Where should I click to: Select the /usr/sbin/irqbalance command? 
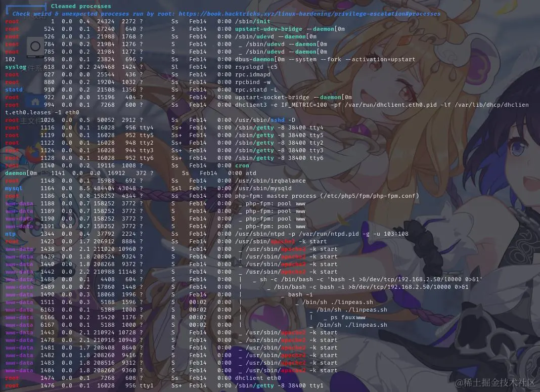[270, 181]
